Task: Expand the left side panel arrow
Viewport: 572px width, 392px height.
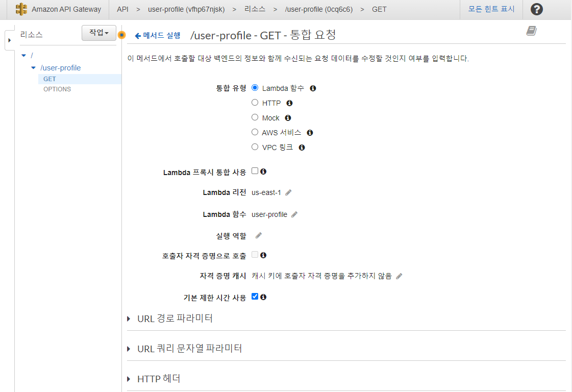Action: [x=10, y=40]
